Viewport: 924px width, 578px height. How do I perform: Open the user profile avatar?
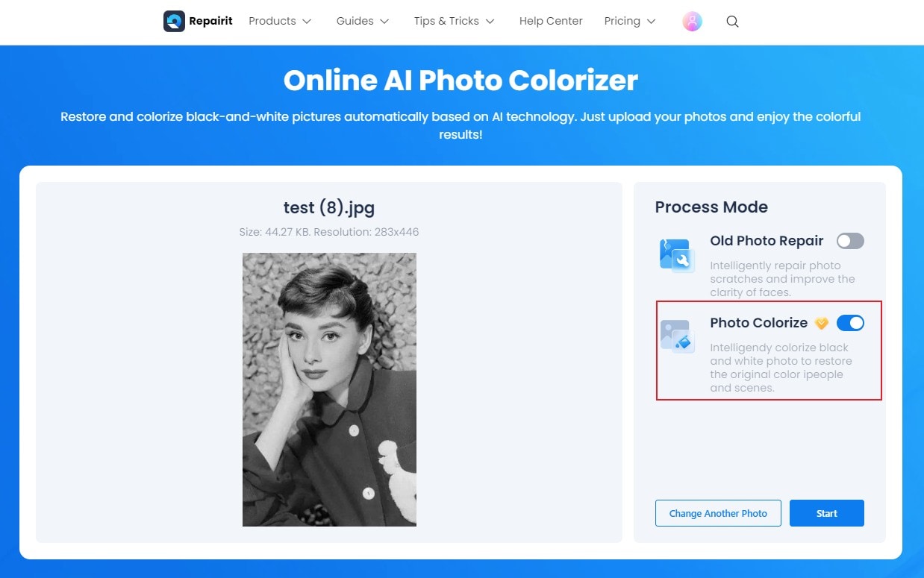692,21
